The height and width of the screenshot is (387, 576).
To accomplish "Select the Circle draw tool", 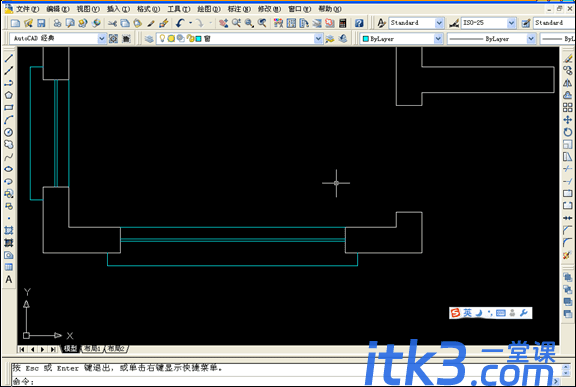I will [x=9, y=132].
